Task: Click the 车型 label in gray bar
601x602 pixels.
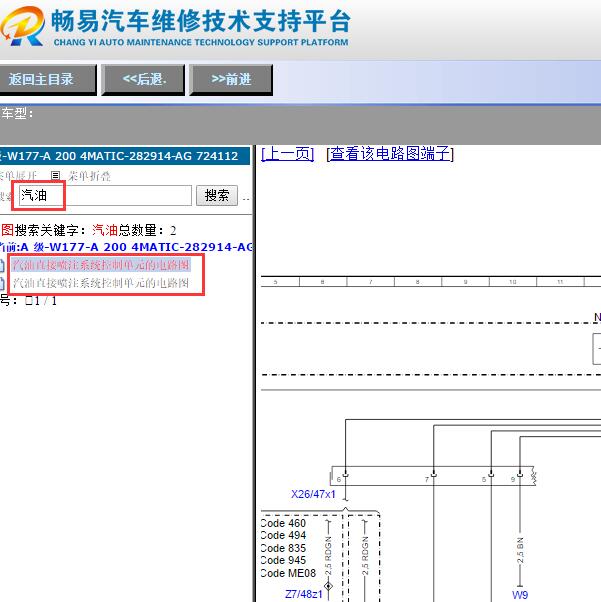Action: pyautogui.click(x=17, y=113)
